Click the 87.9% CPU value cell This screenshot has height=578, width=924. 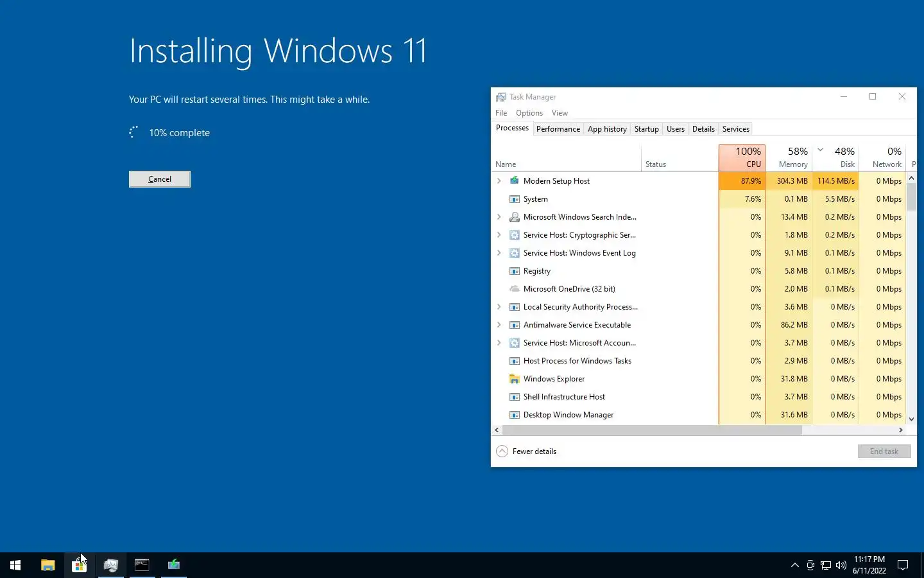742,181
